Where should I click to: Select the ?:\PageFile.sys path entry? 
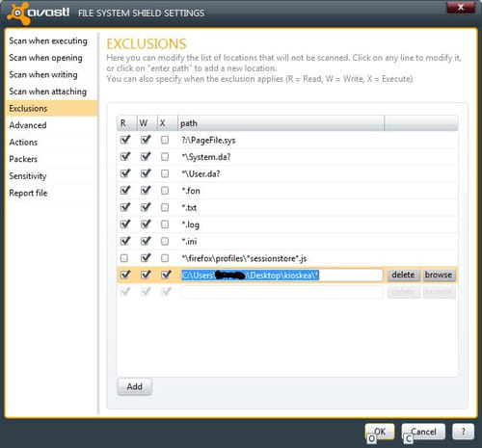pyautogui.click(x=208, y=141)
